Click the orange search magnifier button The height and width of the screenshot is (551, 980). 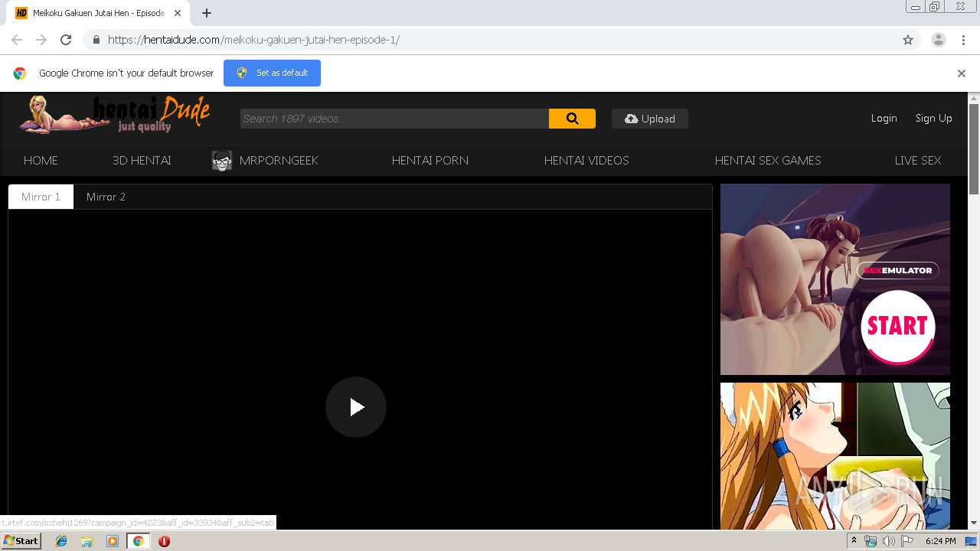tap(572, 119)
